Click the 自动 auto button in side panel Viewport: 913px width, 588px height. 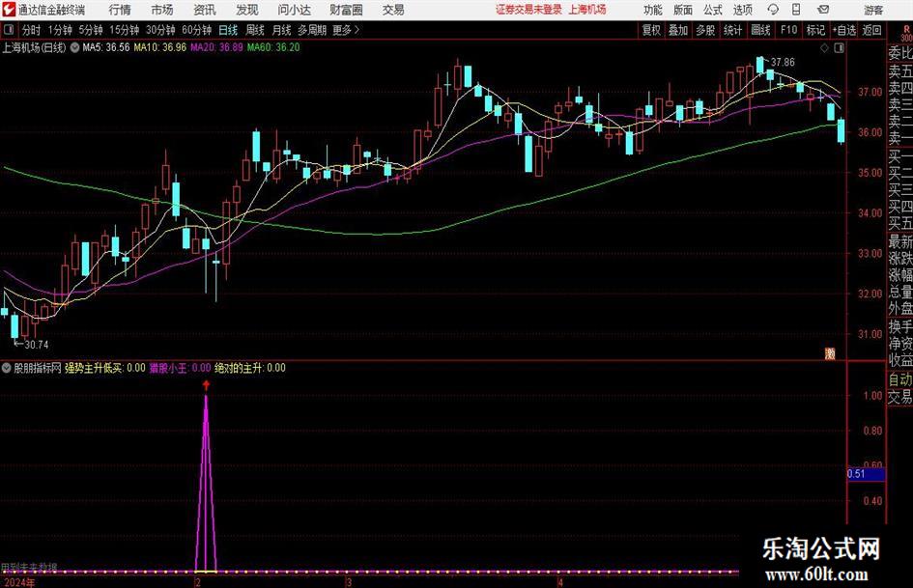(x=899, y=379)
